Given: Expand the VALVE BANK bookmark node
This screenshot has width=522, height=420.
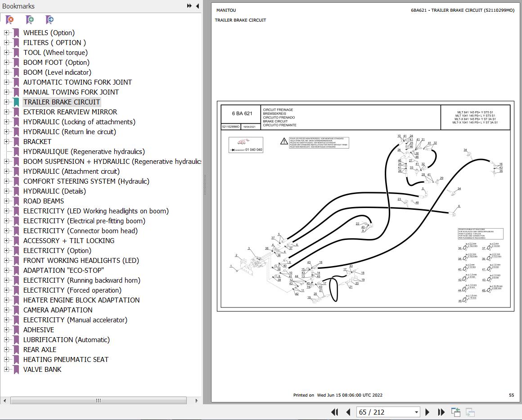Looking at the screenshot, I should click(x=6, y=369).
